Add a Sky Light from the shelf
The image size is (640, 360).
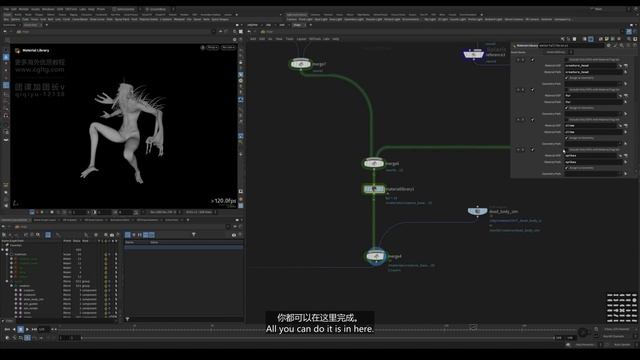coord(430,19)
